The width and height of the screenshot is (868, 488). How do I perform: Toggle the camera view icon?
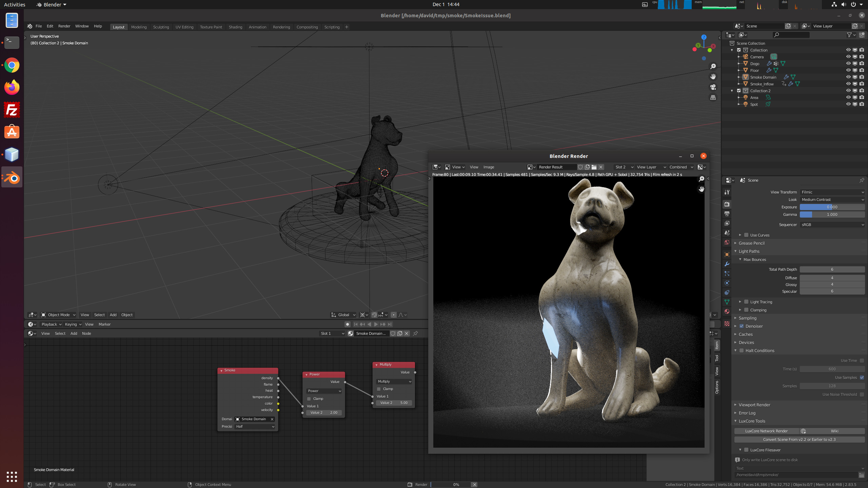click(x=713, y=87)
